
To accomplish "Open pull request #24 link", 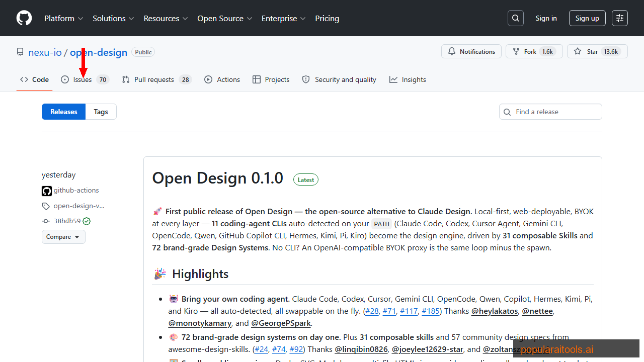I will click(262, 349).
